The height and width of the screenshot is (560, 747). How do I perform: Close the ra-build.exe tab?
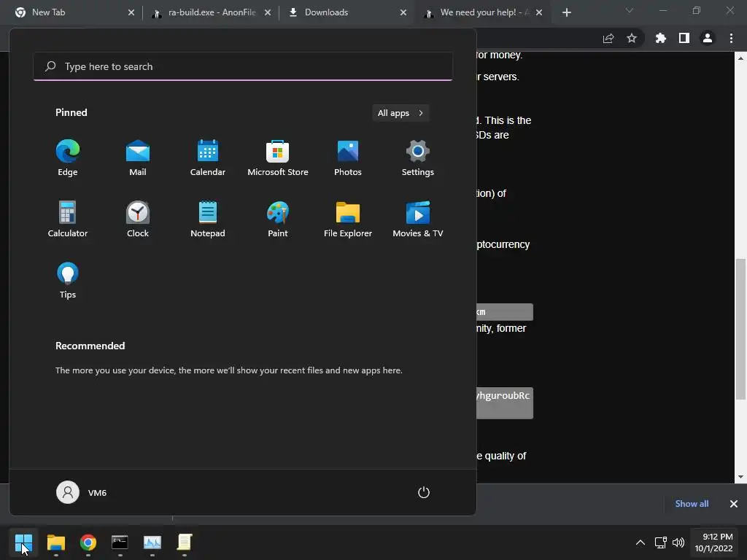click(x=268, y=12)
